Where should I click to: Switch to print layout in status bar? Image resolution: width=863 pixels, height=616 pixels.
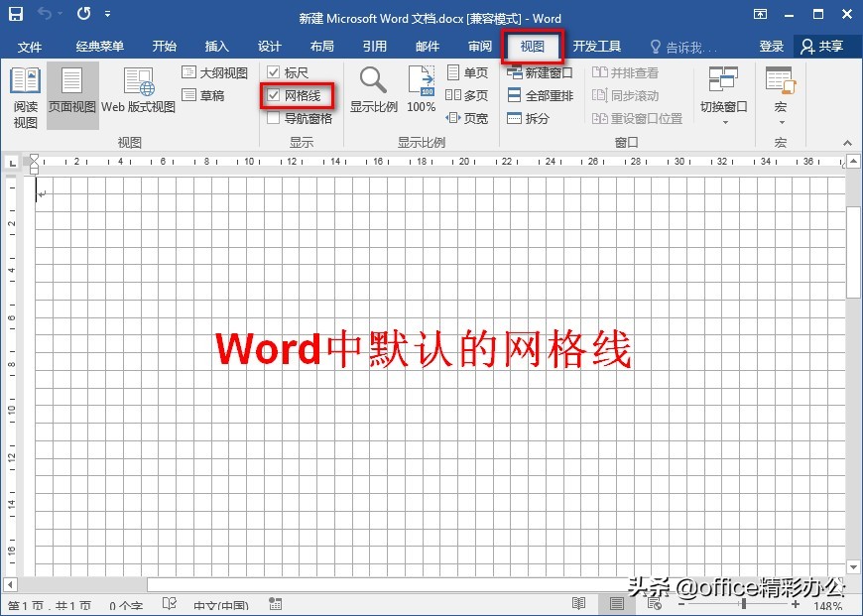pyautogui.click(x=616, y=604)
